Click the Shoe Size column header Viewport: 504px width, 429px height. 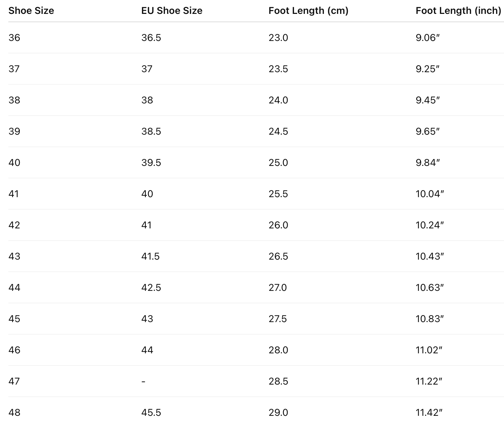(x=31, y=11)
